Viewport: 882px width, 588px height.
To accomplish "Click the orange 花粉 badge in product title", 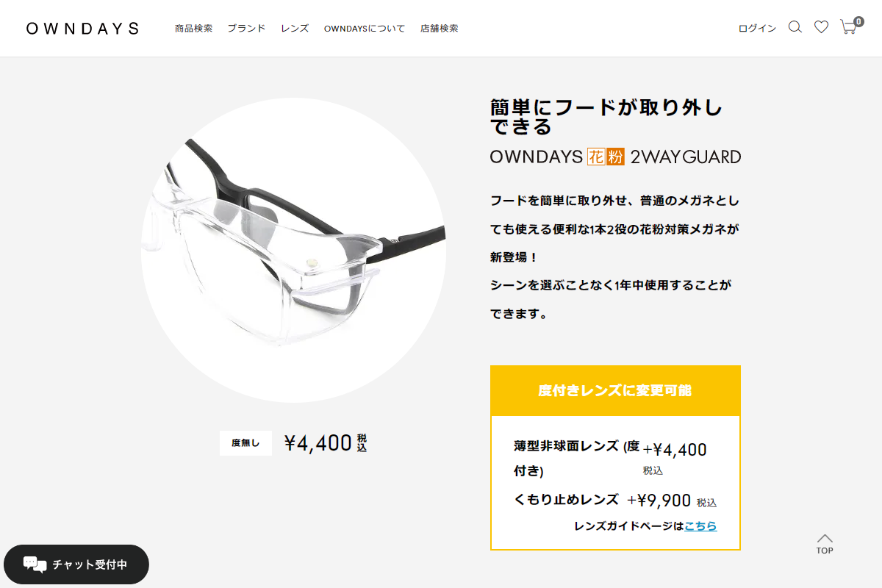I will click(x=606, y=157).
